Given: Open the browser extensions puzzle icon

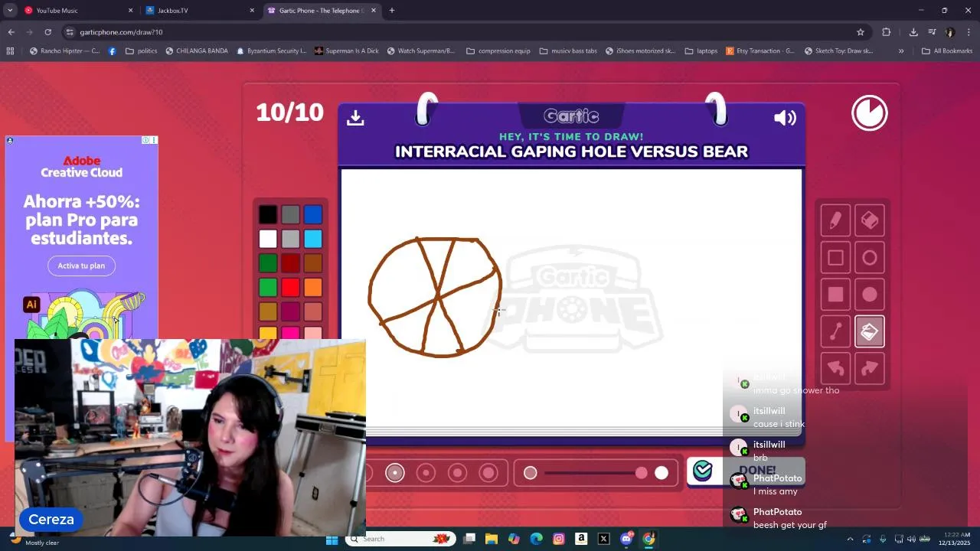Looking at the screenshot, I should pos(887,32).
